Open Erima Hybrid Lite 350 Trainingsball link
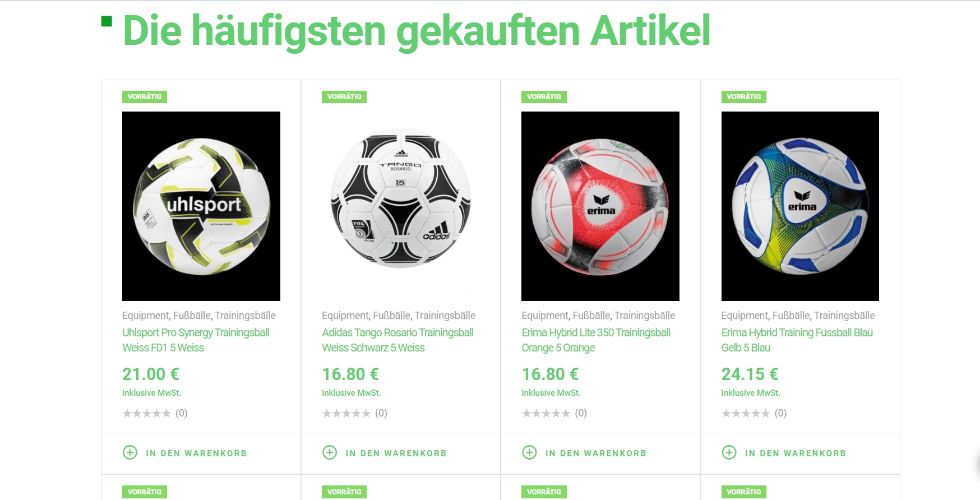980x500 pixels. (596, 340)
